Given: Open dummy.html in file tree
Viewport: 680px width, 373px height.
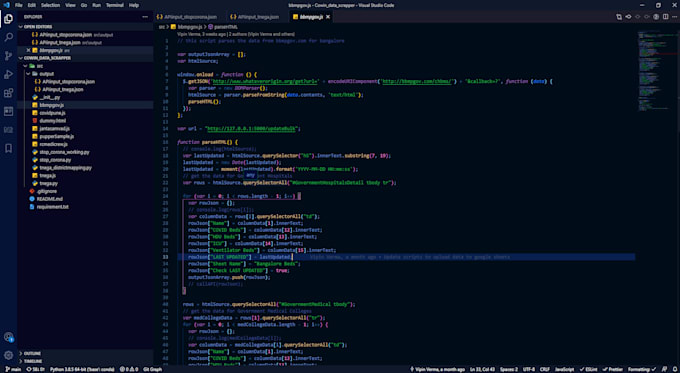Looking at the screenshot, I should point(85,121).
